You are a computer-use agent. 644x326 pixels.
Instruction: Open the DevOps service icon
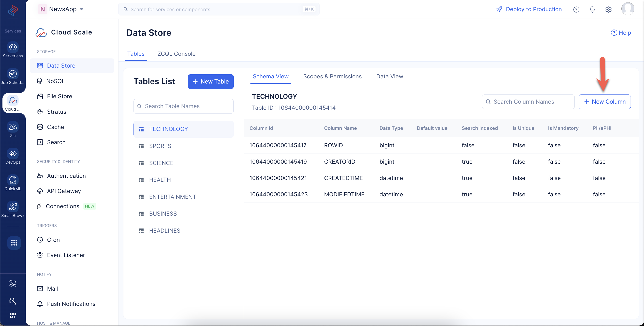click(x=13, y=154)
